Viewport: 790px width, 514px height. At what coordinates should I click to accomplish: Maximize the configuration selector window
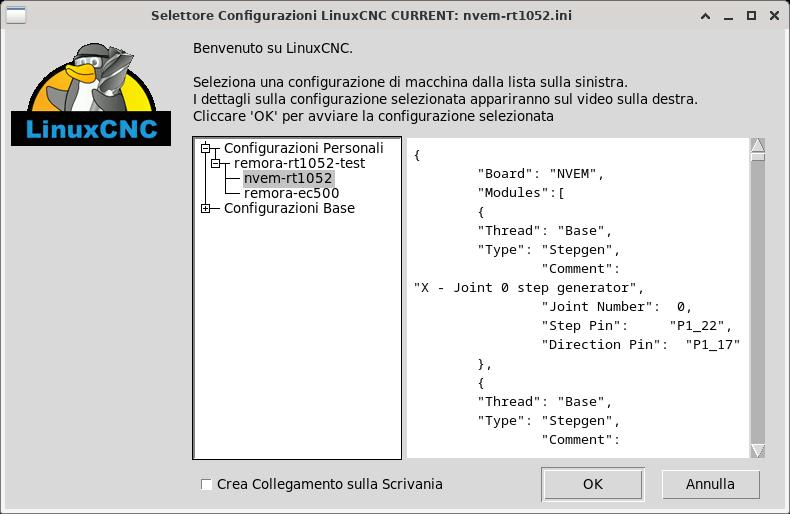[751, 16]
